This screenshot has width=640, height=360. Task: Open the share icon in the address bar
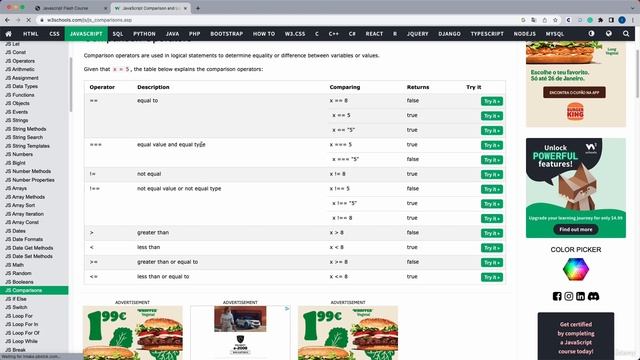[544, 20]
